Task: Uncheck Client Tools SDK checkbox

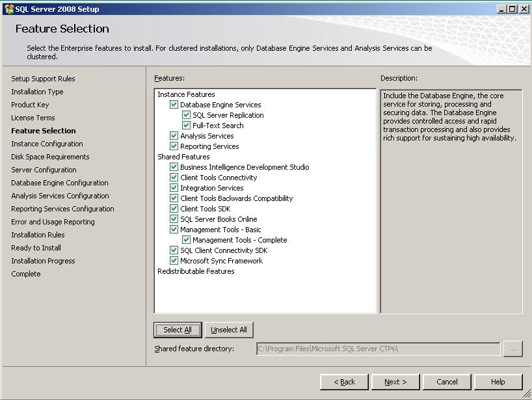Action: (x=174, y=209)
